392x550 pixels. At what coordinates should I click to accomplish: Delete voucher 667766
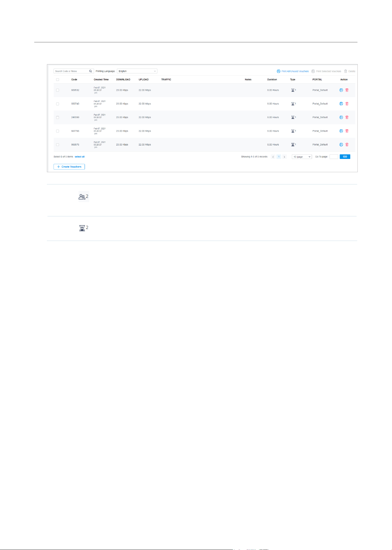pos(347,131)
